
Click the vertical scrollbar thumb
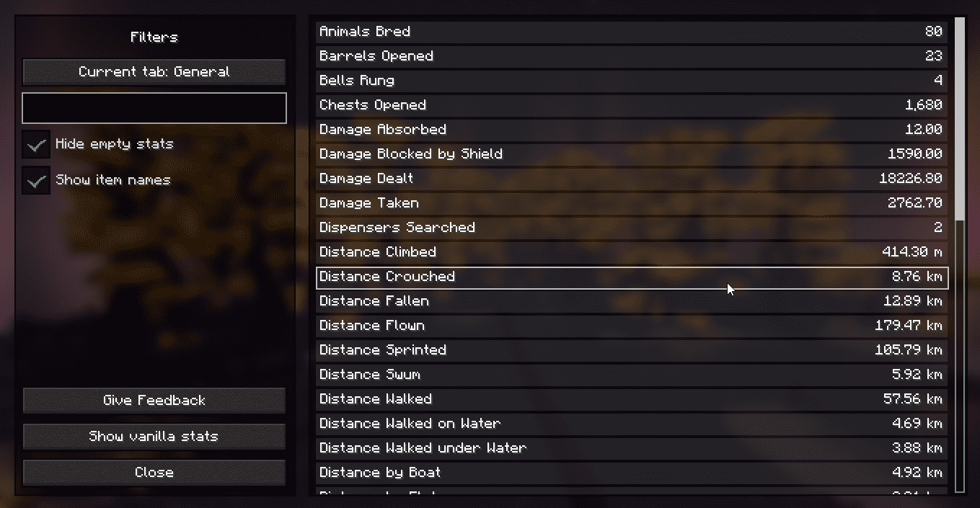tap(960, 119)
